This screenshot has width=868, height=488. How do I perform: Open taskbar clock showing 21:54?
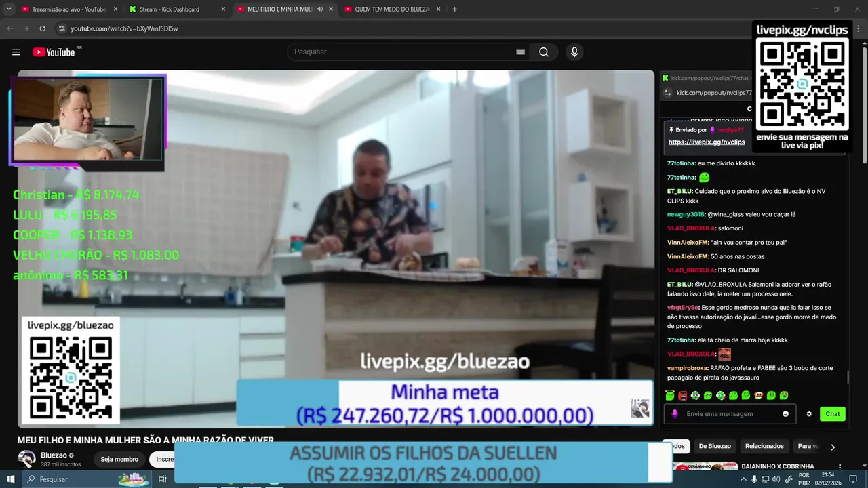coord(828,479)
